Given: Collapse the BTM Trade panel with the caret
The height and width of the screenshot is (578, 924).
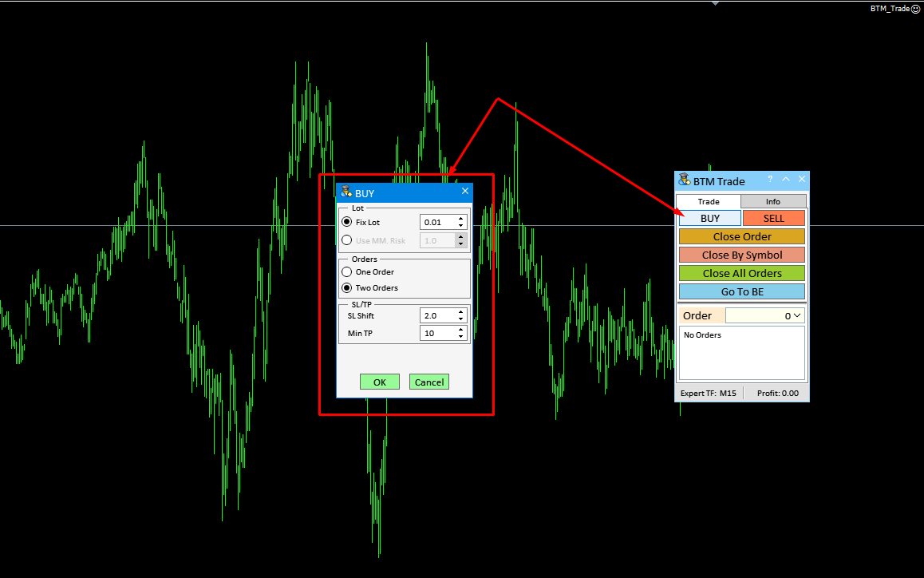Looking at the screenshot, I should 785,180.
